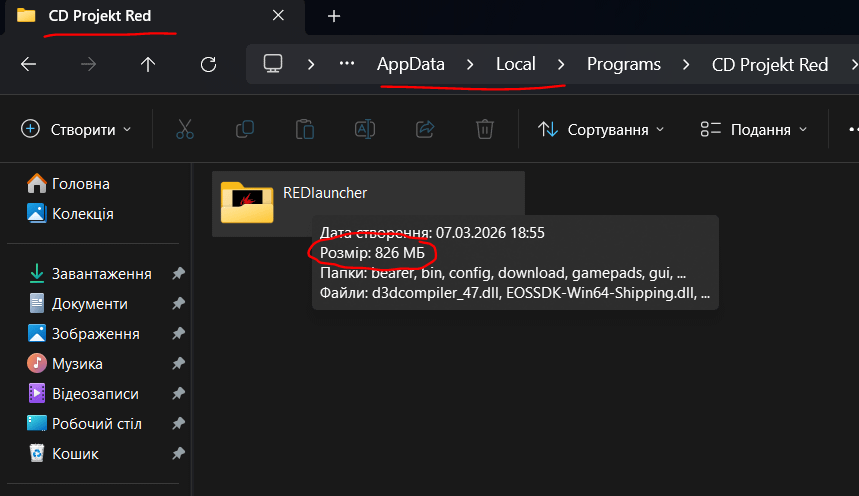Viewport: 859px width, 496px height.
Task: Navigate to Local in breadcrumb
Action: tap(516, 64)
